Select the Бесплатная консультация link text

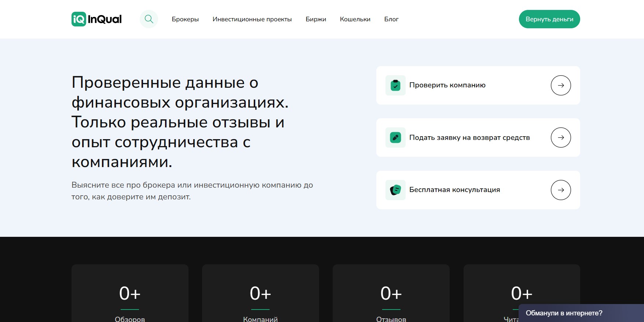coord(455,190)
